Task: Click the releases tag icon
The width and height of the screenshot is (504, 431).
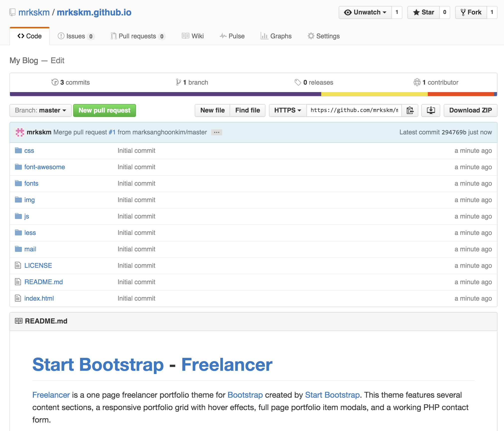Action: [298, 82]
